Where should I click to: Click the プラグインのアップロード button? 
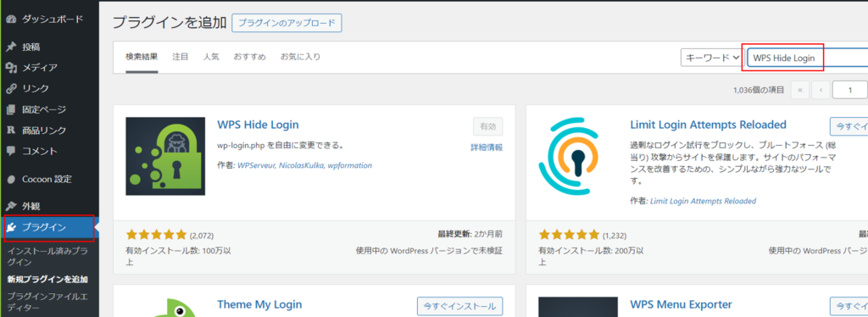[x=287, y=23]
